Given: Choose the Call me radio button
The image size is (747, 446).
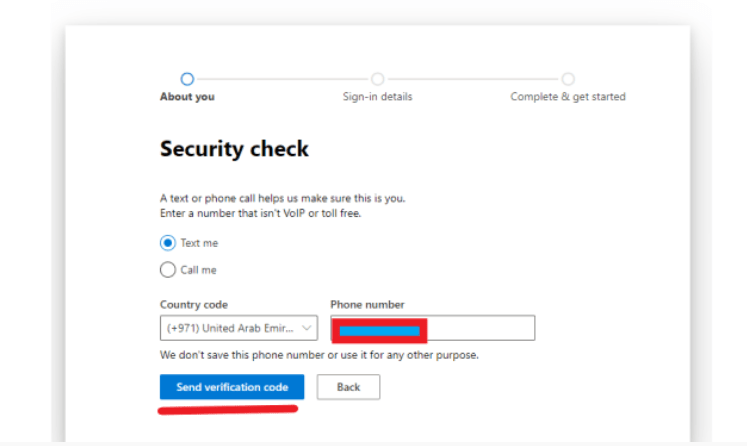Looking at the screenshot, I should click(x=167, y=269).
